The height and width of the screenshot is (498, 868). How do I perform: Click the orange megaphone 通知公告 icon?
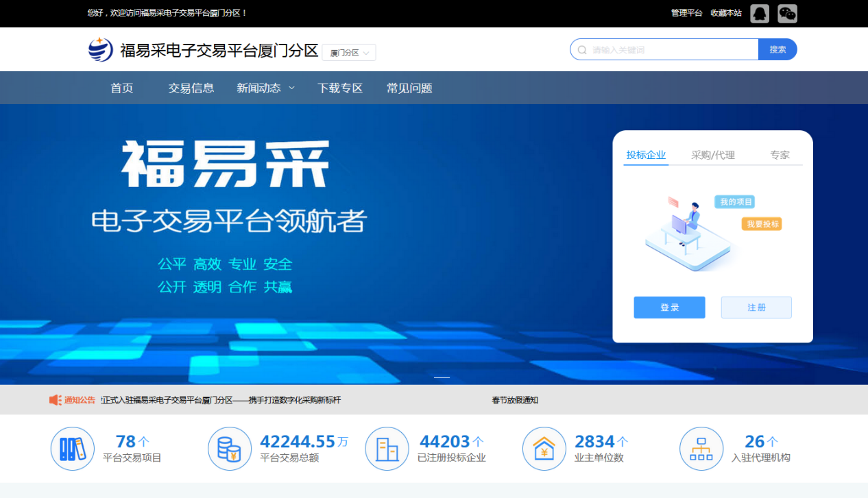(56, 400)
